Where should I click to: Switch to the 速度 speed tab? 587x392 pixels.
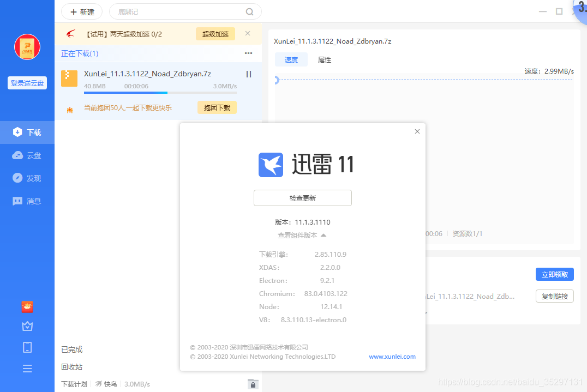(291, 60)
